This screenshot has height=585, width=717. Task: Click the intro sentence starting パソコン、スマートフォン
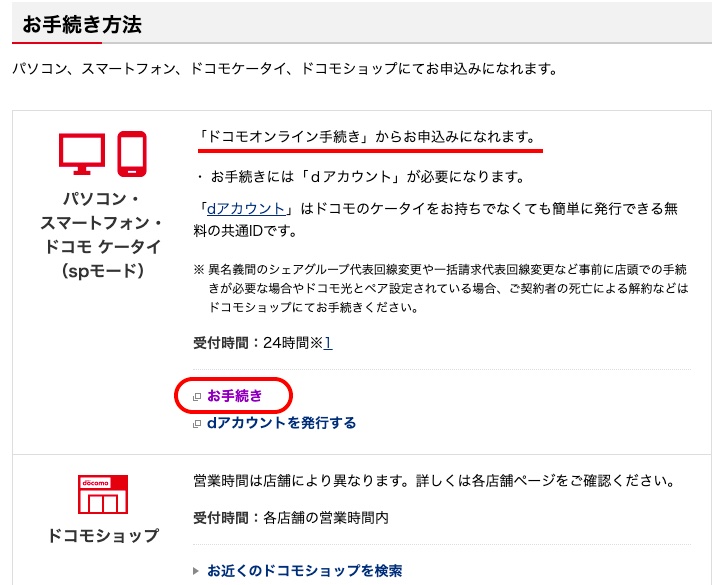point(285,69)
